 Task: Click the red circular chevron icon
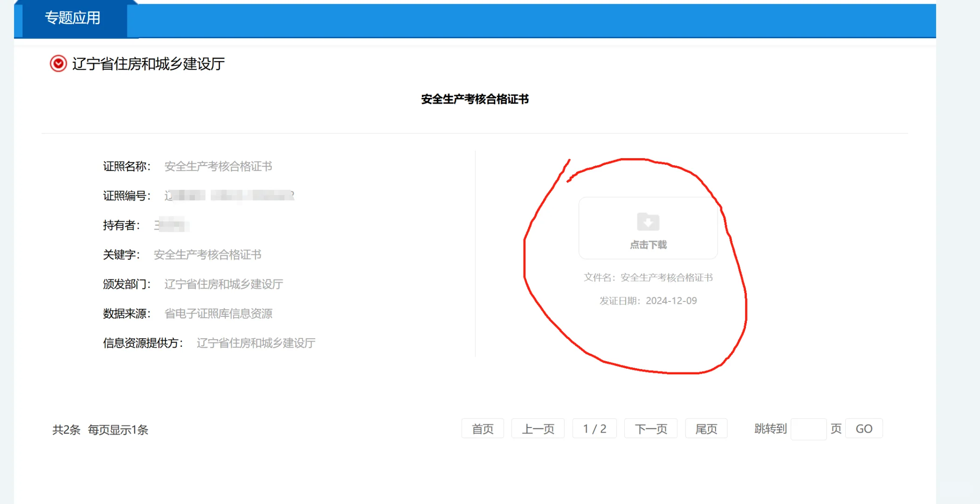[58, 63]
